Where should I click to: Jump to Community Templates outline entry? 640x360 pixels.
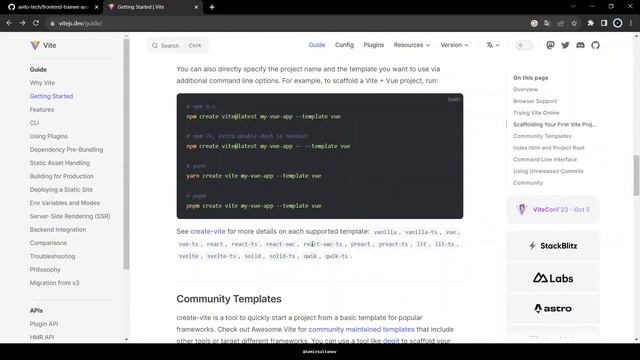(x=542, y=136)
